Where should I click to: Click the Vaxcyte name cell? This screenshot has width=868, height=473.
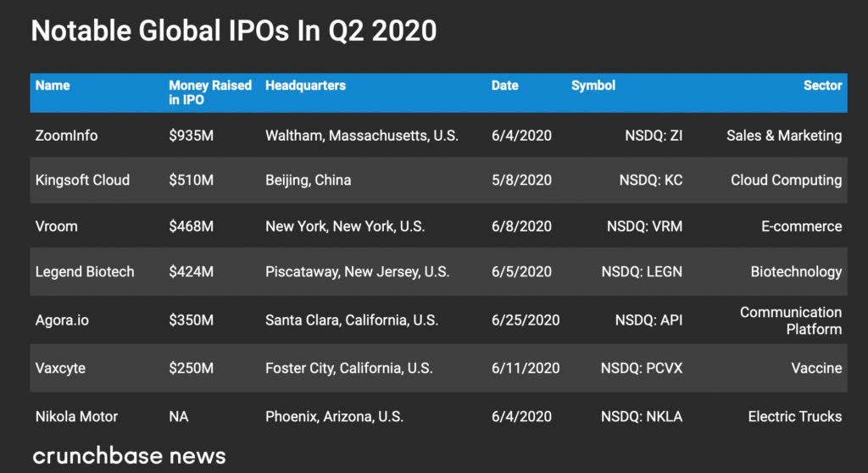pyautogui.click(x=60, y=369)
